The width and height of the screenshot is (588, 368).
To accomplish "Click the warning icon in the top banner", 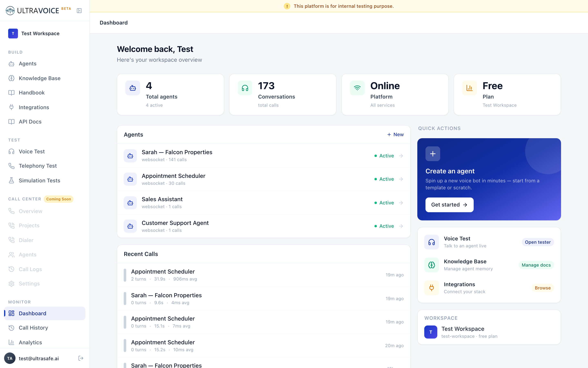I will 287,6.
